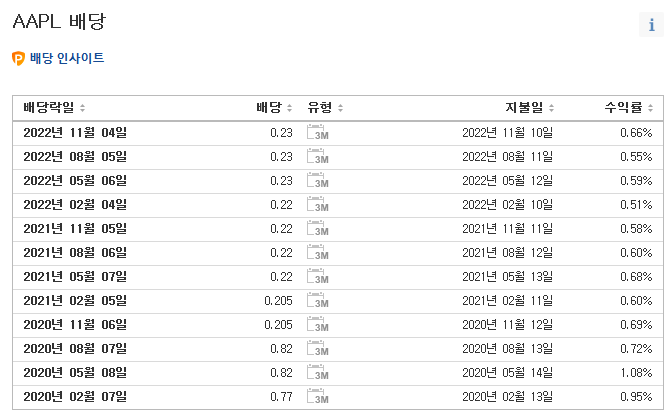The height and width of the screenshot is (414, 670).
Task: Click payment date 2020년 05월 14일
Action: [x=508, y=372]
